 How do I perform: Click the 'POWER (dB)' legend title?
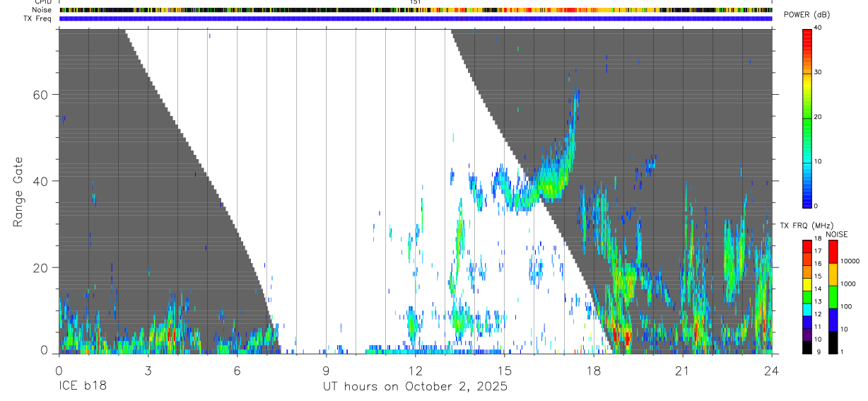[807, 15]
